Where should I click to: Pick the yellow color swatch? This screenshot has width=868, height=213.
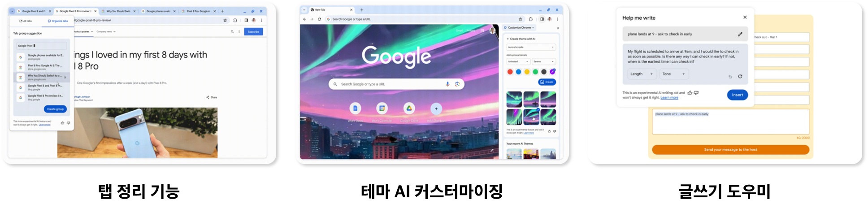pyautogui.click(x=527, y=72)
